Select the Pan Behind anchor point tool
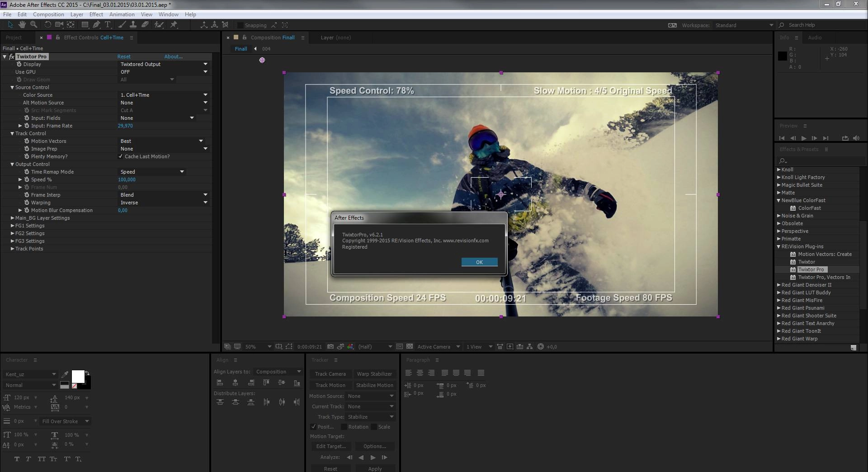 tap(71, 25)
